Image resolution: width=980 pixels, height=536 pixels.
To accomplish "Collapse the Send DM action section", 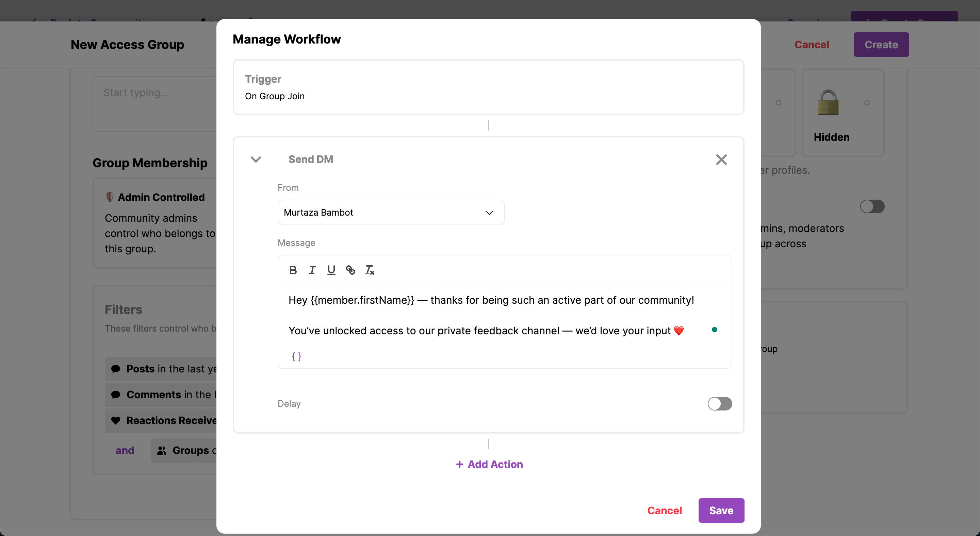I will tap(256, 159).
